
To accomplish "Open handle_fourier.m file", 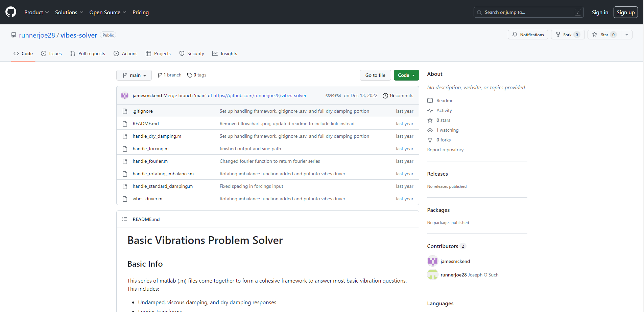I will pyautogui.click(x=150, y=161).
